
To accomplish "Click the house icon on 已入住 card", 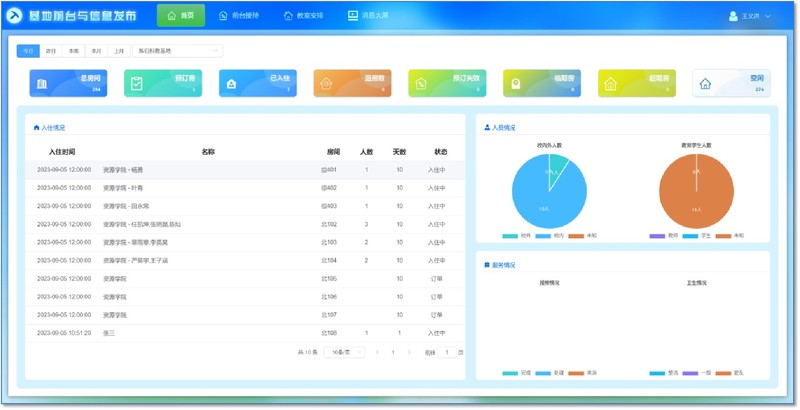I will coord(231,84).
